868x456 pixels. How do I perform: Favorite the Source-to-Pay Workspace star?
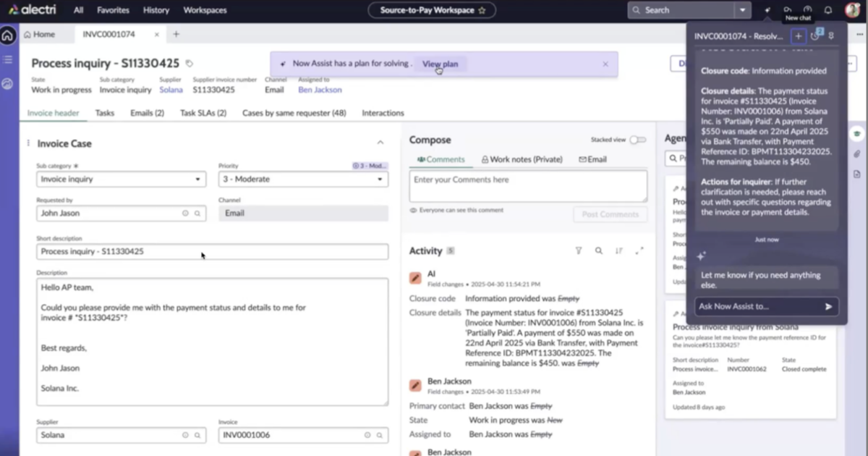[x=482, y=10]
